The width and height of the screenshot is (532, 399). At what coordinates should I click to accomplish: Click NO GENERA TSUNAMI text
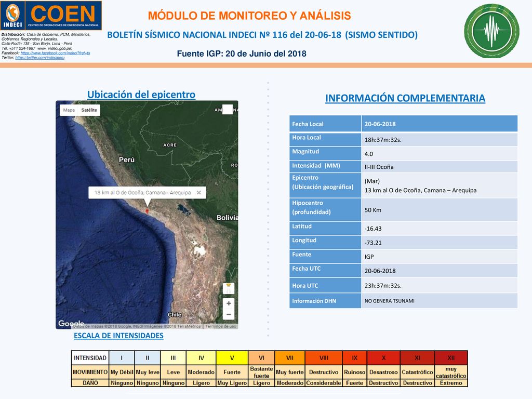(x=390, y=301)
